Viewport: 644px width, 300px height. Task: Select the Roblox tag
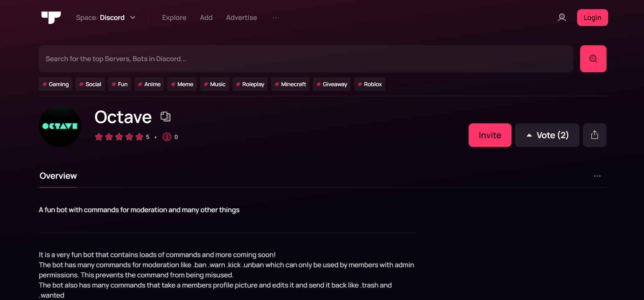[x=370, y=84]
